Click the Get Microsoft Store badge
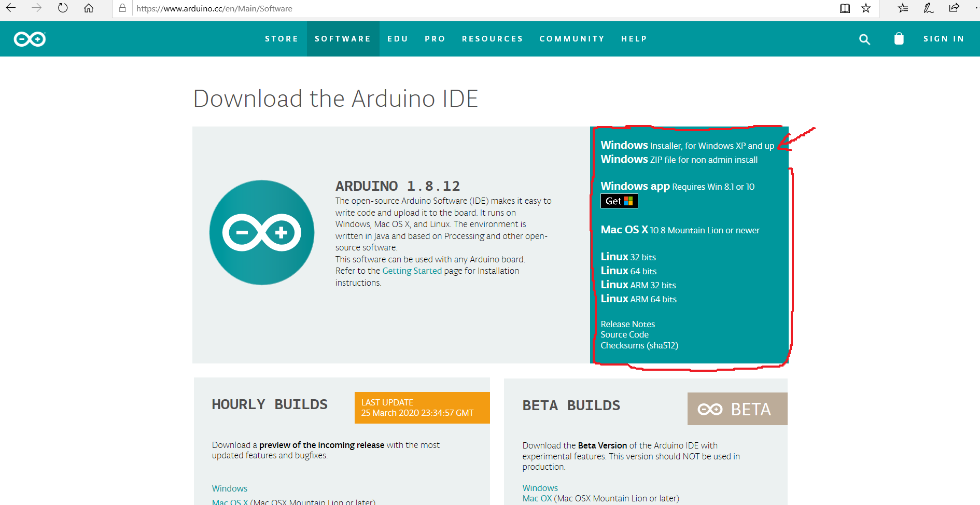980x505 pixels. pos(619,201)
